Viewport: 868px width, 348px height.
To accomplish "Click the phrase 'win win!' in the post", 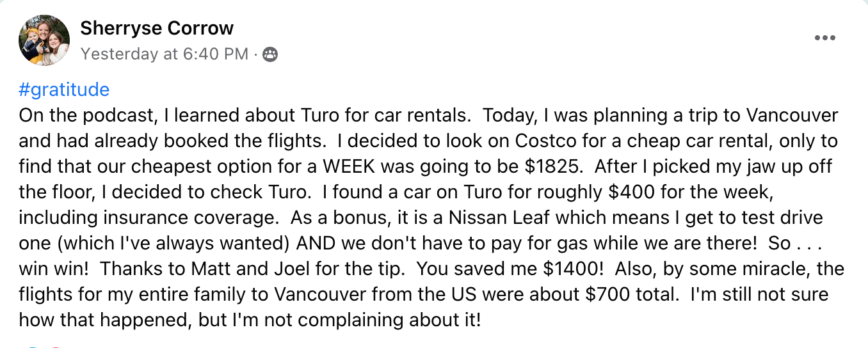I will (x=54, y=269).
